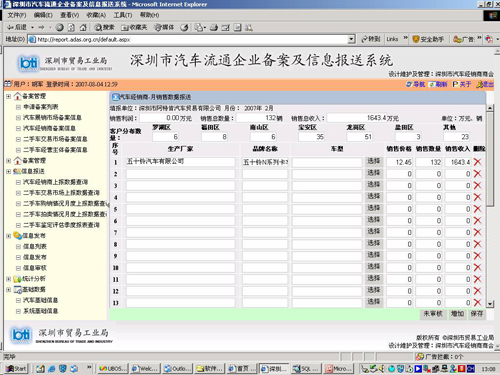This screenshot has height=375, width=500.
Task: Open the 查看(V) menu
Action: pyautogui.click(x=69, y=15)
